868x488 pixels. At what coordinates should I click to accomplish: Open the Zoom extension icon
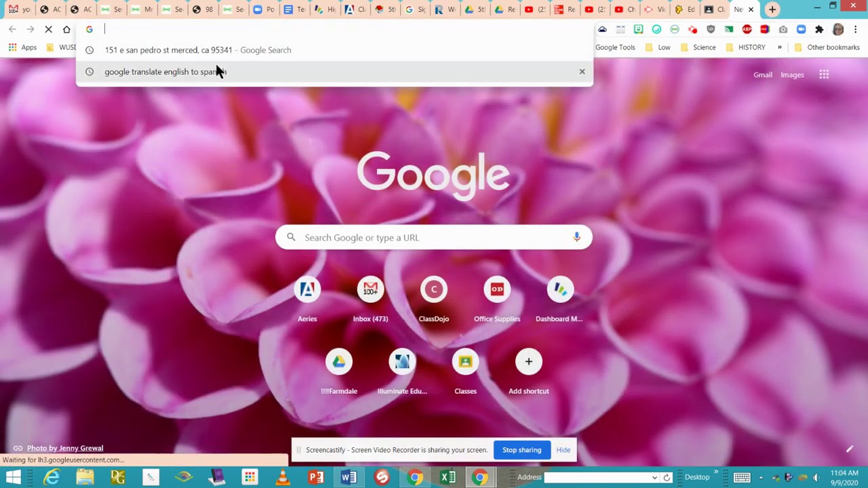[x=801, y=29]
